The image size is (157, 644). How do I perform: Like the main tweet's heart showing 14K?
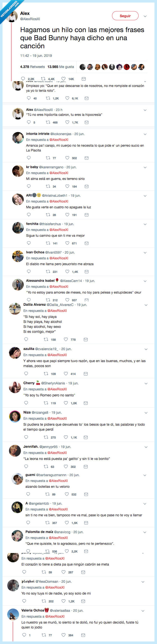(63, 79)
